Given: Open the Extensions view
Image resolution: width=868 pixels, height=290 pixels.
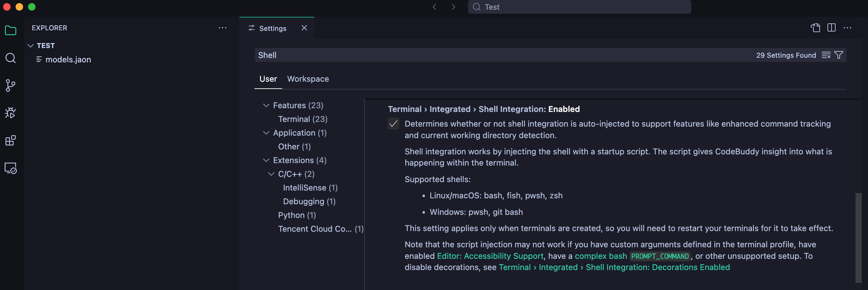Looking at the screenshot, I should coord(11,140).
